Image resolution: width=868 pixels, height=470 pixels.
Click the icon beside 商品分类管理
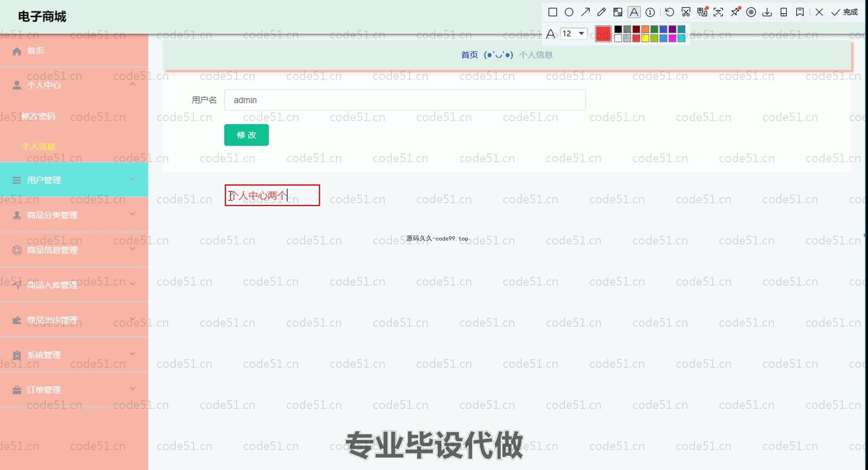(x=17, y=215)
